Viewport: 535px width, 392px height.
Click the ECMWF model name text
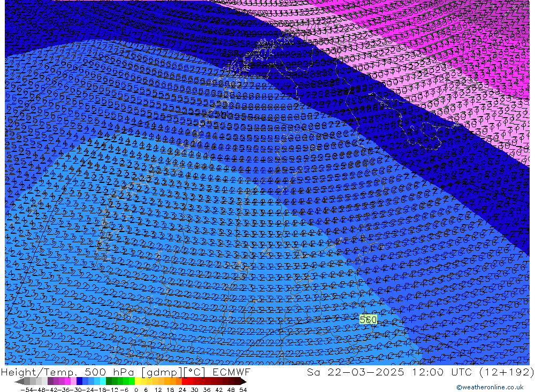click(231, 372)
